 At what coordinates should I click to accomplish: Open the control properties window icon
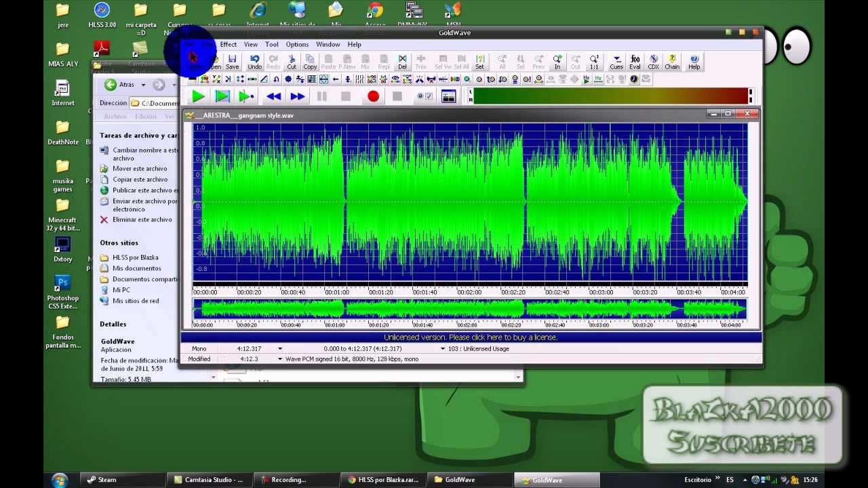[448, 96]
